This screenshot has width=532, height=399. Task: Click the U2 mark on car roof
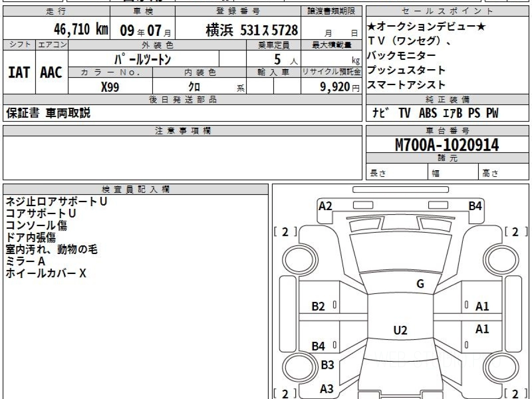tap(400, 330)
